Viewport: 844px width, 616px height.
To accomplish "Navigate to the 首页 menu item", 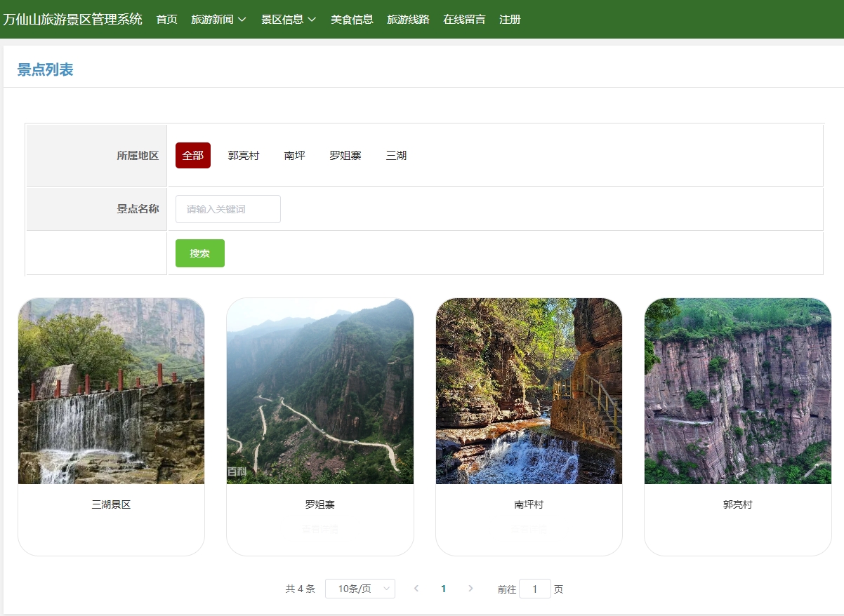I will pyautogui.click(x=166, y=20).
